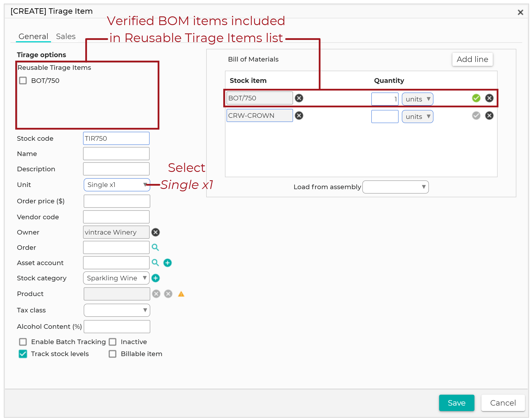This screenshot has height=420, width=532.
Task: Open the Unit dropdown showing Single x1
Action: 117,185
